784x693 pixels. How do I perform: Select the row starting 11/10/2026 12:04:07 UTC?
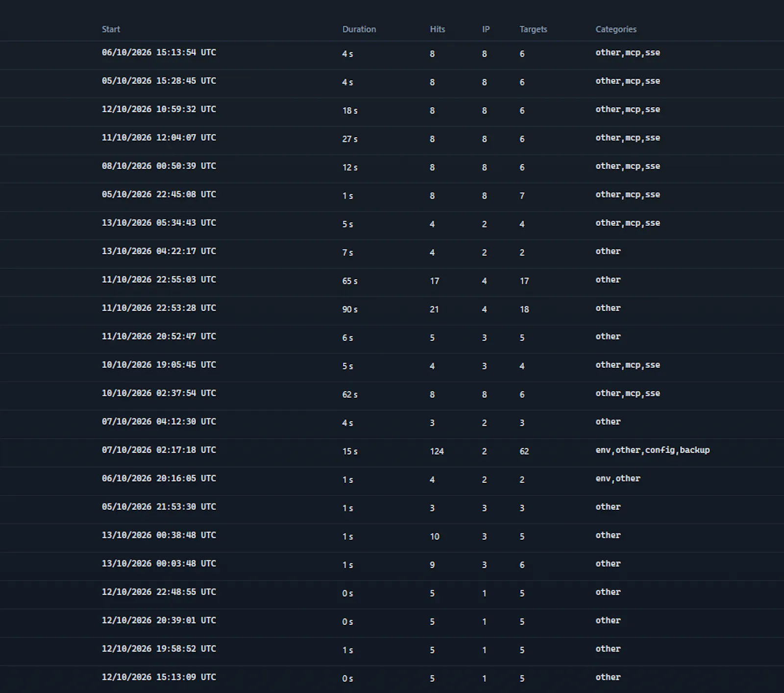tap(392, 141)
